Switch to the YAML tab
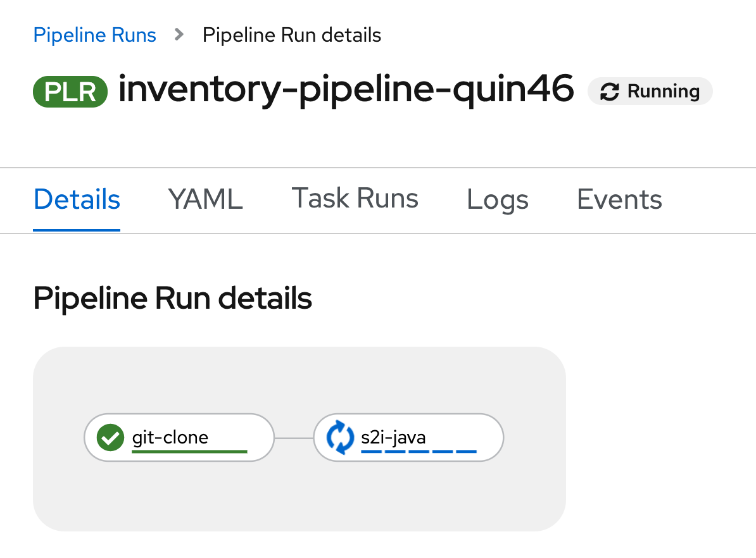 (205, 199)
